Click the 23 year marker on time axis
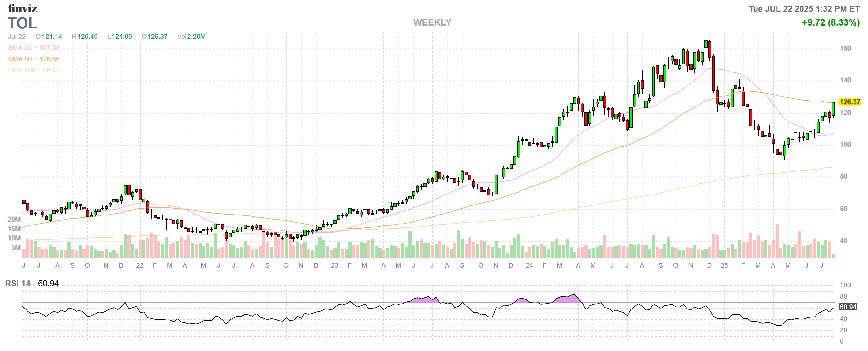Image resolution: width=868 pixels, height=351 pixels. (x=334, y=265)
